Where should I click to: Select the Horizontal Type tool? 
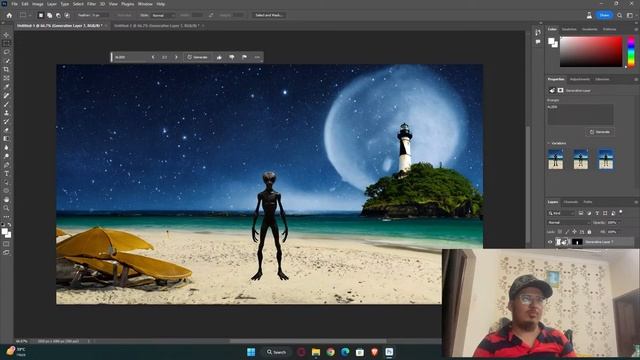pyautogui.click(x=6, y=173)
